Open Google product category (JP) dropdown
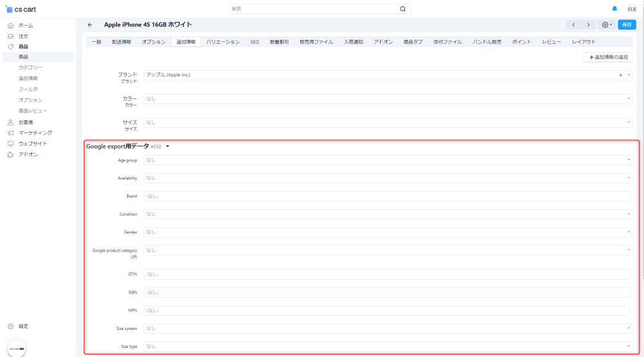 click(387, 250)
